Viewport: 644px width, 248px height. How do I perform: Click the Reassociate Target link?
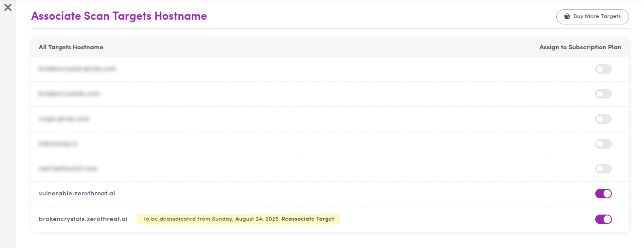click(308, 219)
